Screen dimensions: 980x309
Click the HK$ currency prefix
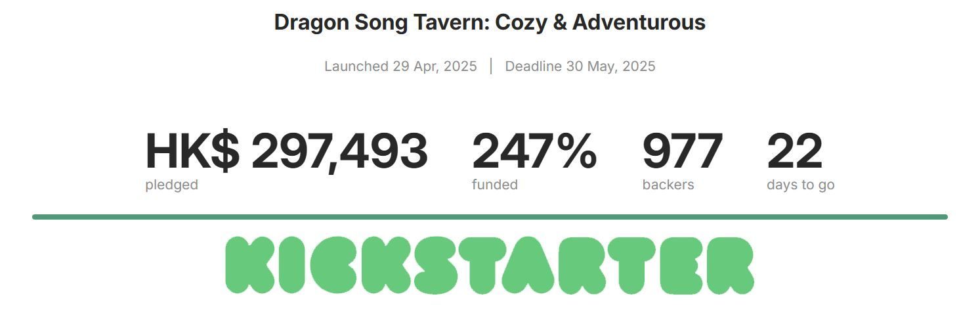[192, 151]
